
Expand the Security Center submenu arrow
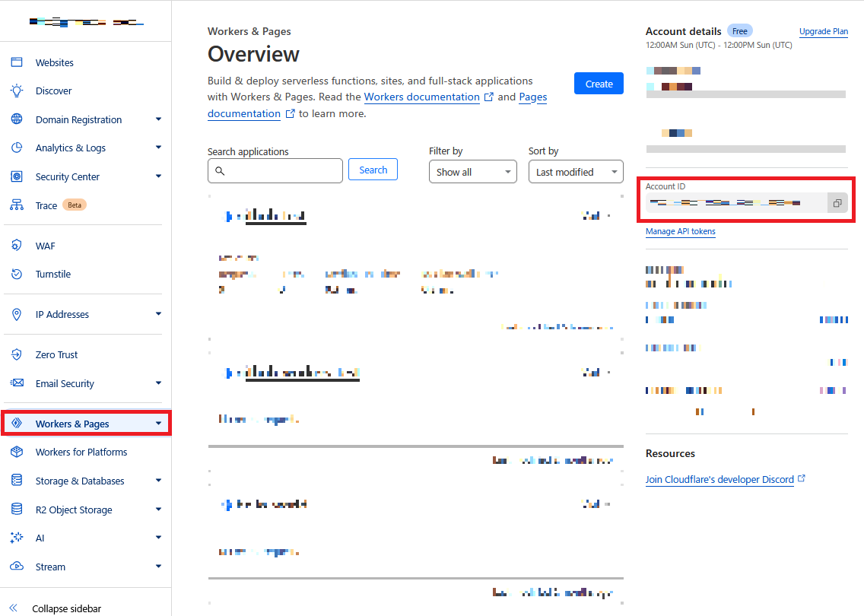(x=159, y=176)
